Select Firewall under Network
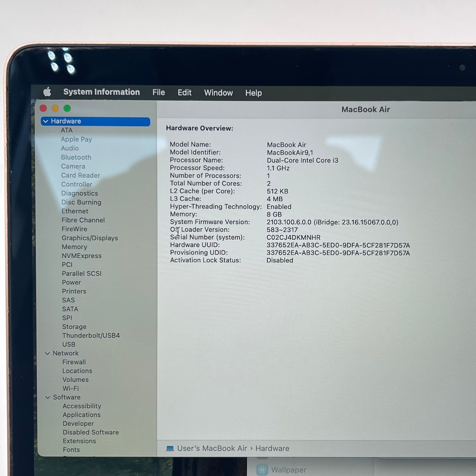The height and width of the screenshot is (476, 476). 74,362
